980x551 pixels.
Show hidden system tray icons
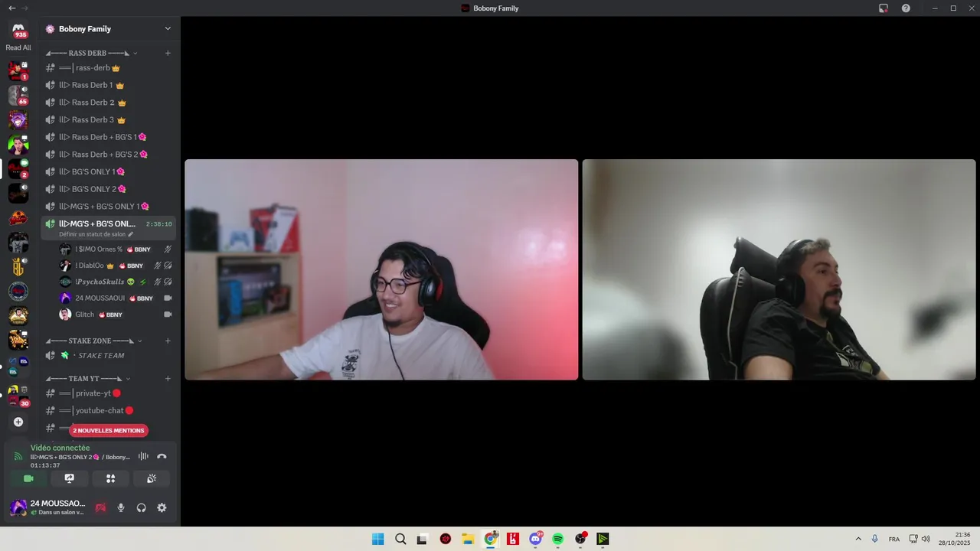[858, 539]
